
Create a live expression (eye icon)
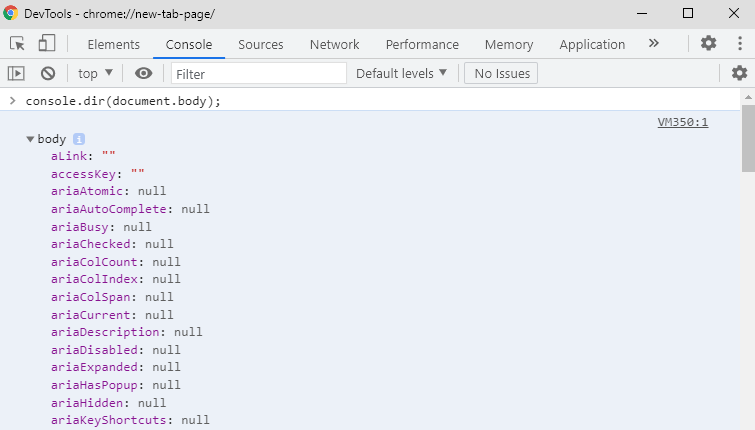pos(143,73)
